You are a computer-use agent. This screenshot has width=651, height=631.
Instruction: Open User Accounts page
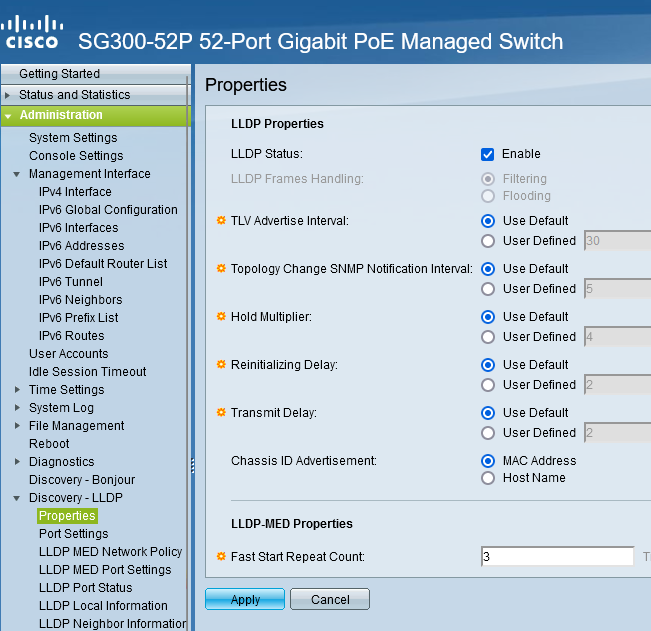tap(69, 354)
